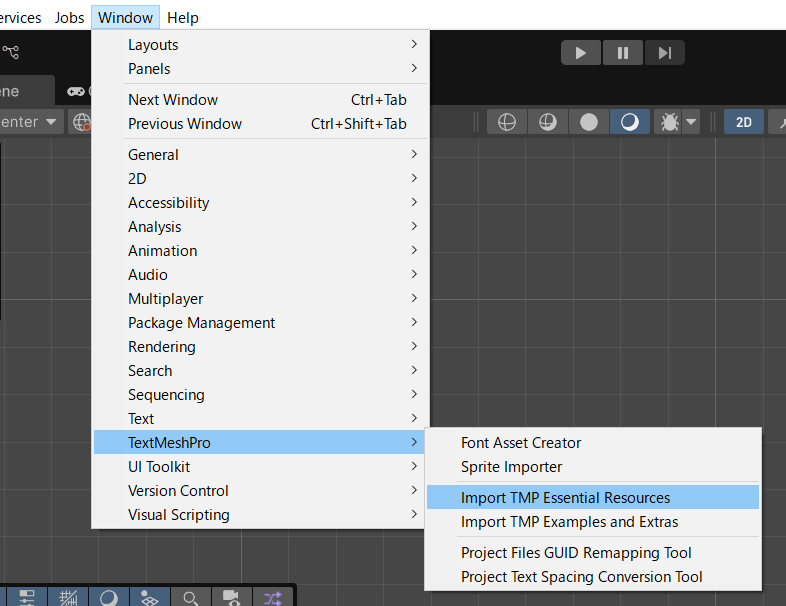Click the Pause button in the toolbar

coord(623,53)
